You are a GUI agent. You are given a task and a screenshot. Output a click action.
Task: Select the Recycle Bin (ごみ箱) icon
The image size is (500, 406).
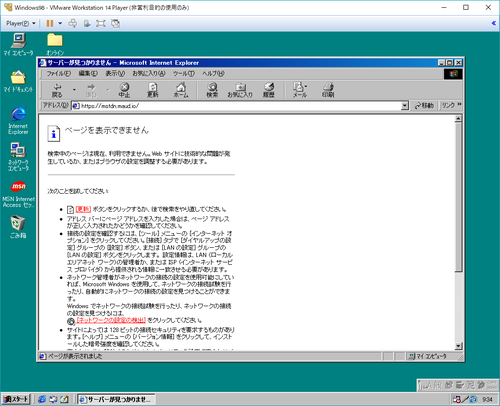(18, 227)
